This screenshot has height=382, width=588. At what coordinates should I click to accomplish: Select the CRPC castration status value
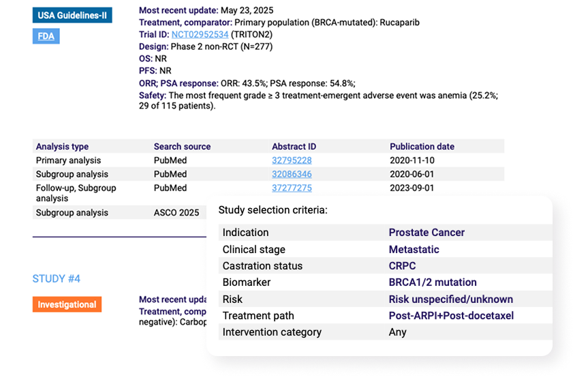click(403, 266)
